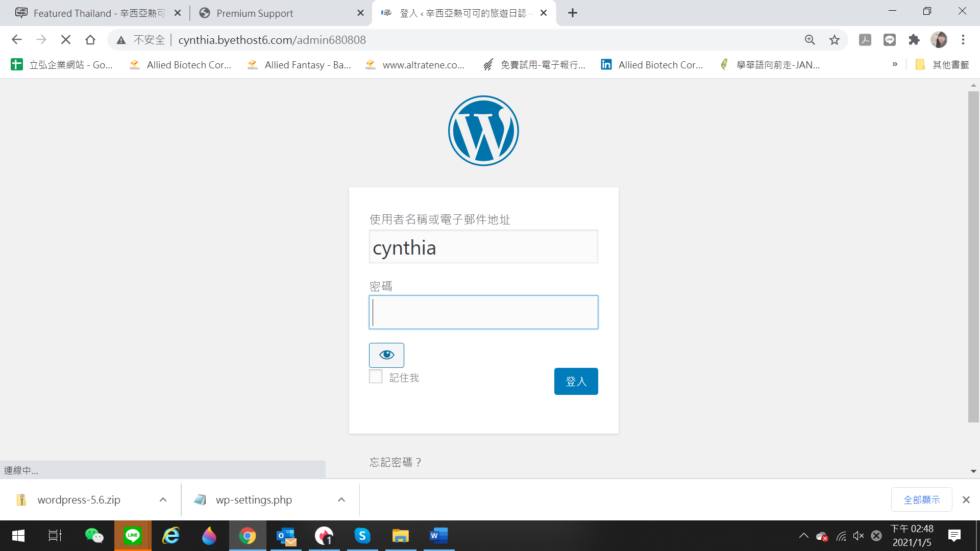Show hidden system tray icons
The image size is (980, 551).
804,536
